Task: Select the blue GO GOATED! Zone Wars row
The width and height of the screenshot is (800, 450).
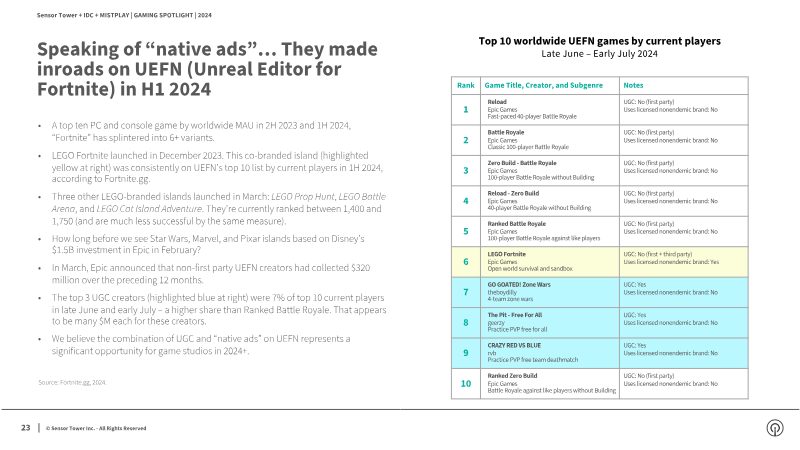Action: [599, 292]
